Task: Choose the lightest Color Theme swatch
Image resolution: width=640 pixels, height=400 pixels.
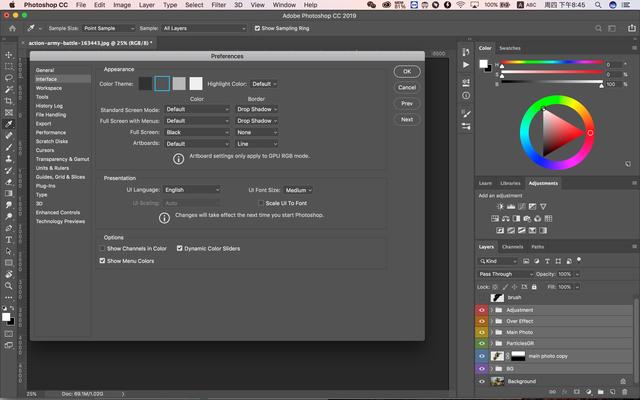Action: click(x=196, y=84)
